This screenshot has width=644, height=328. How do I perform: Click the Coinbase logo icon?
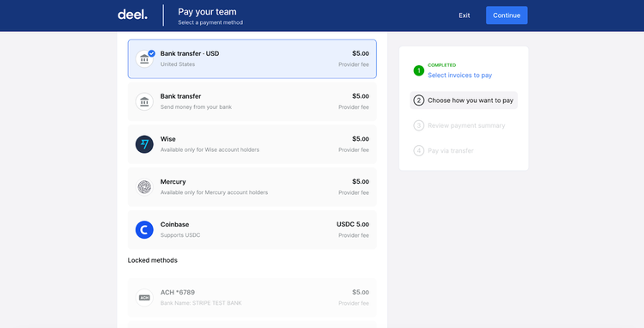[x=144, y=230]
